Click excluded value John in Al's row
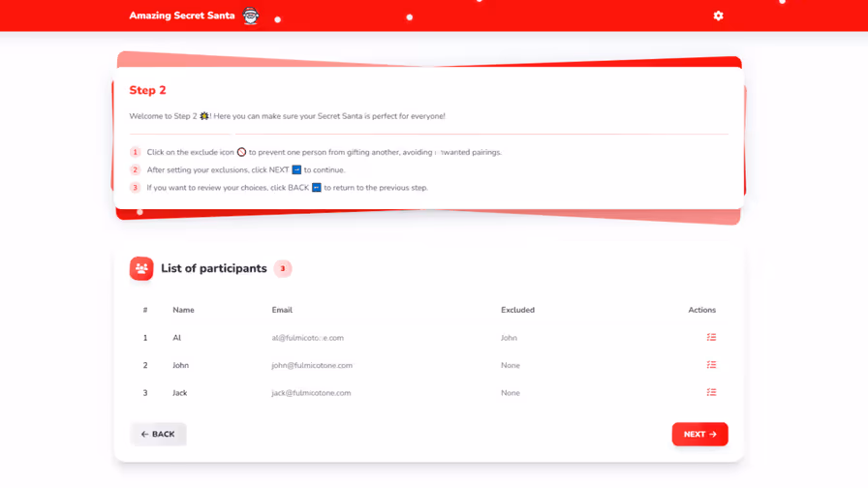 pyautogui.click(x=509, y=338)
